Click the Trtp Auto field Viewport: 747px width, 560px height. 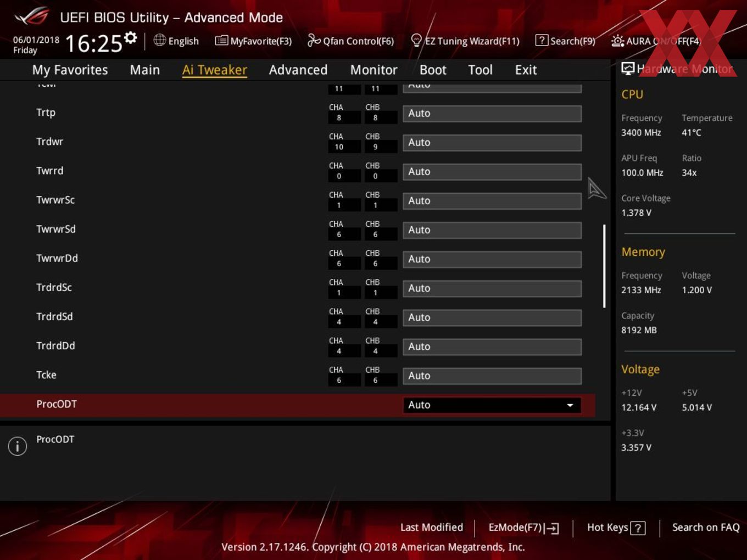click(x=492, y=114)
